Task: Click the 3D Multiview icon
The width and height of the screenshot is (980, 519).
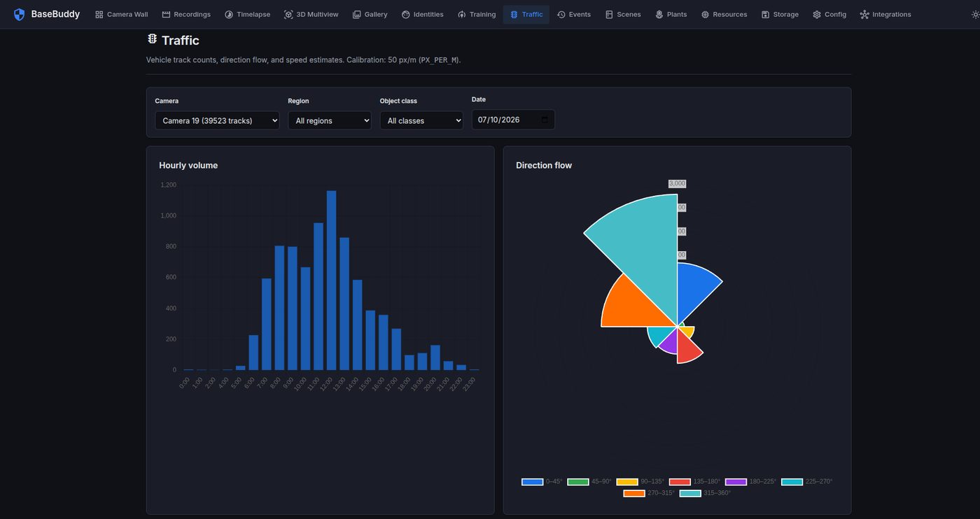Action: pyautogui.click(x=288, y=14)
